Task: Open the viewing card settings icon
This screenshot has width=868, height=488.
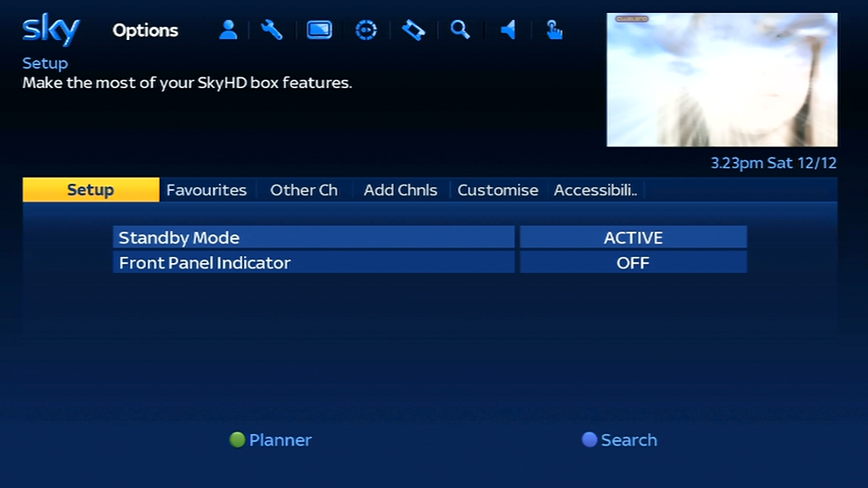Action: click(413, 30)
